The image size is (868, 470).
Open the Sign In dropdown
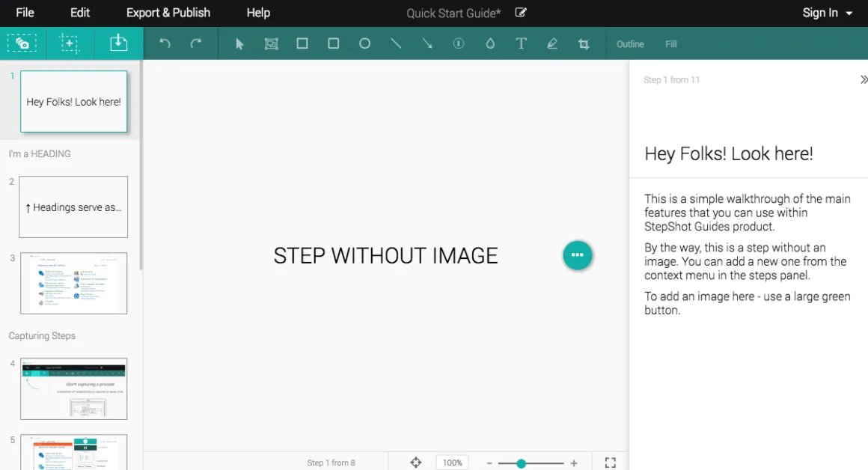[x=827, y=13]
